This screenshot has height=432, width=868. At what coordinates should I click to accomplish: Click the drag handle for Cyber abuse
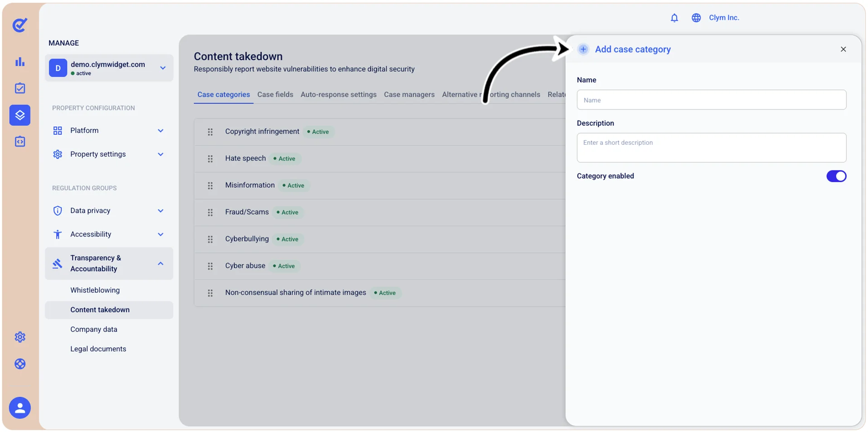pos(210,266)
